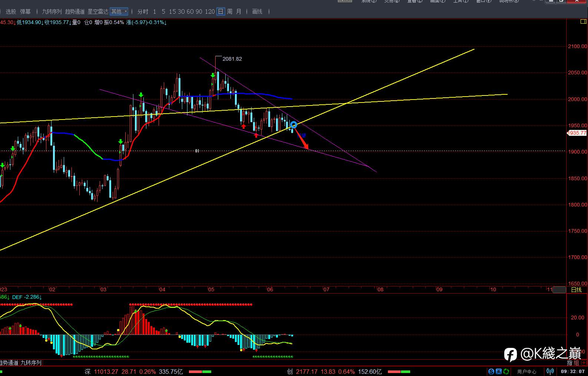This screenshot has width=588, height=376.
Task: Click the 深 index value 11013.27
Action: click(106, 372)
